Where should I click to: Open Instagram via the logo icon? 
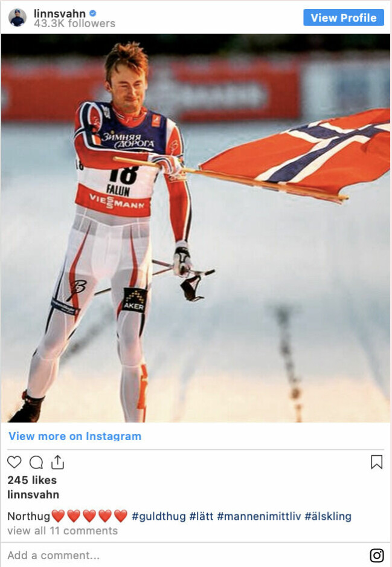(x=376, y=556)
